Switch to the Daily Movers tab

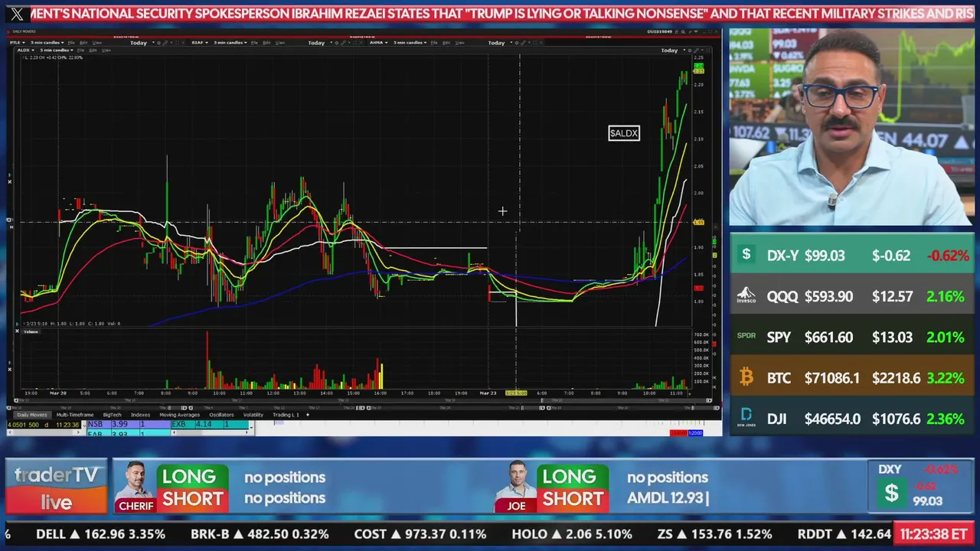click(x=31, y=415)
